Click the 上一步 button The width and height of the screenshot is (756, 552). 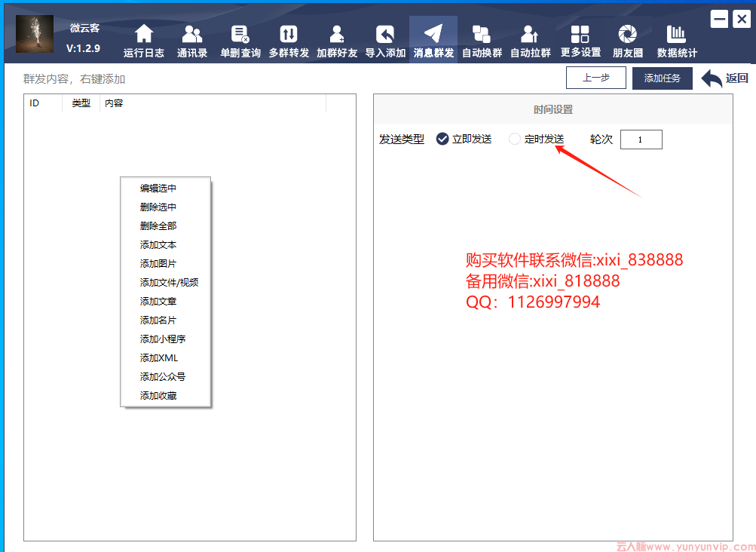click(x=596, y=78)
